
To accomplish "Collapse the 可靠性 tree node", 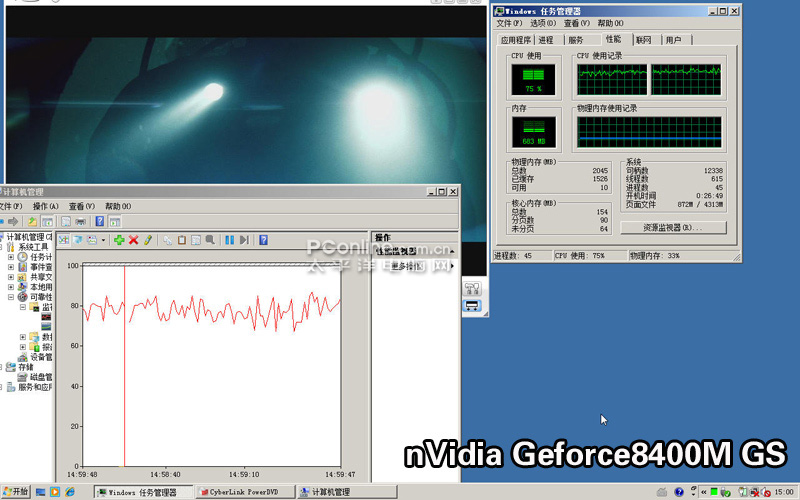I will pos(11,297).
